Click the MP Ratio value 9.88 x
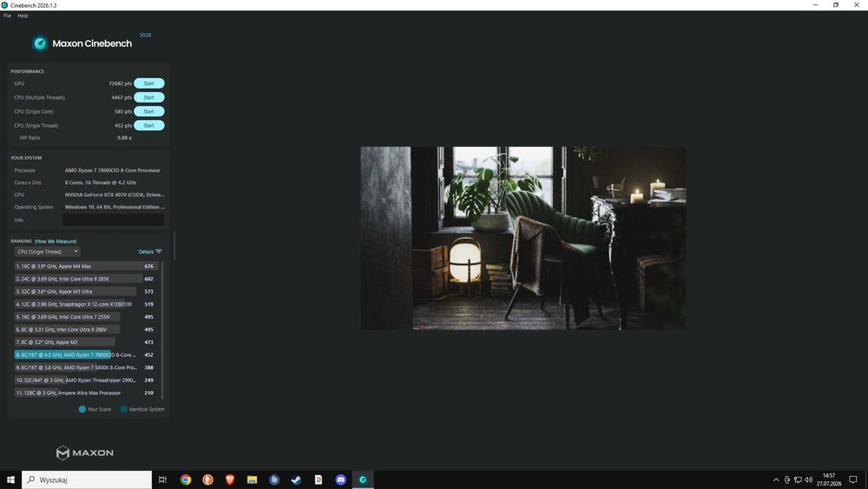 coord(124,138)
